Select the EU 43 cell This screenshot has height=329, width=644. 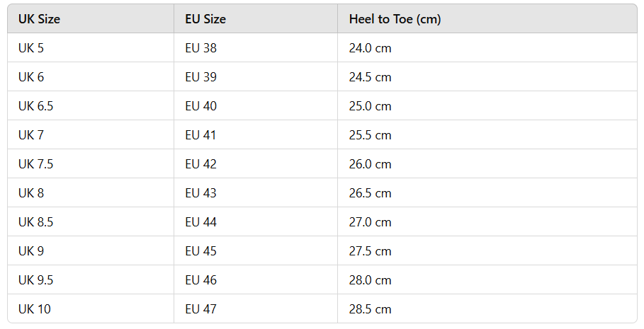pos(200,193)
